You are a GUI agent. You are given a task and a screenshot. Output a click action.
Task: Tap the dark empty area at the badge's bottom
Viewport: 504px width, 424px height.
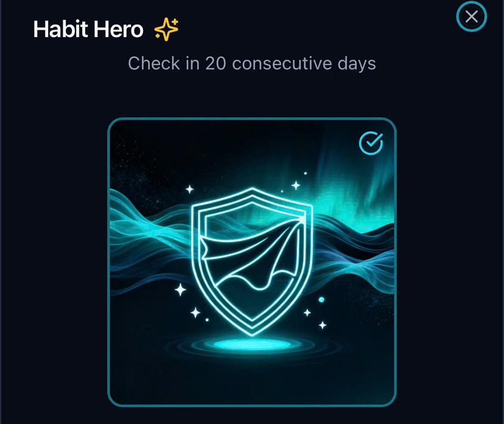click(252, 381)
